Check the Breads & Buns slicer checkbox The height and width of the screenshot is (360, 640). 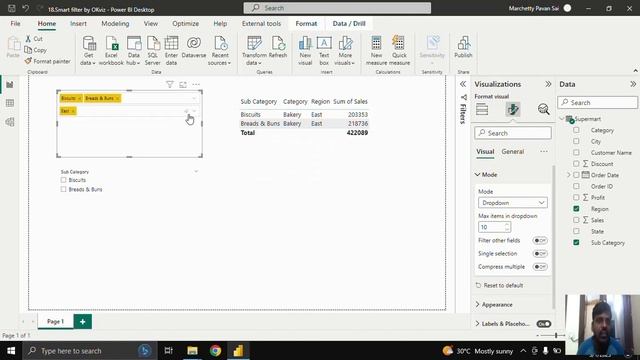tap(63, 189)
